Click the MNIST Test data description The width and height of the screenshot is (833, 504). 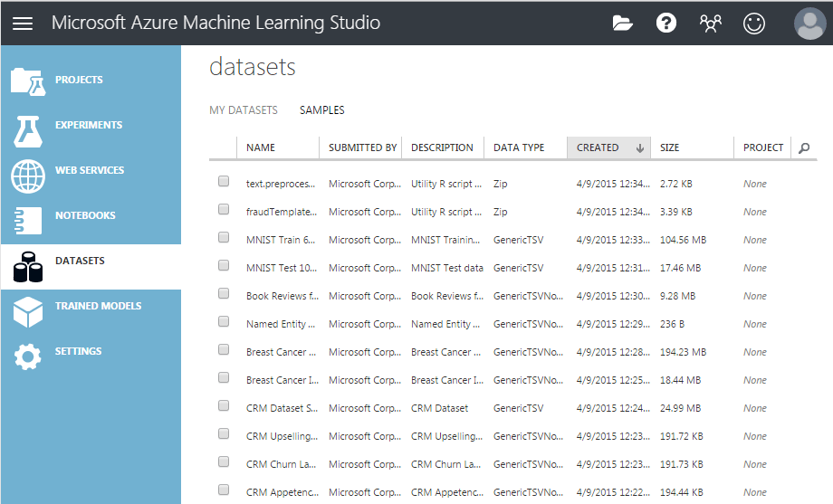click(x=446, y=268)
